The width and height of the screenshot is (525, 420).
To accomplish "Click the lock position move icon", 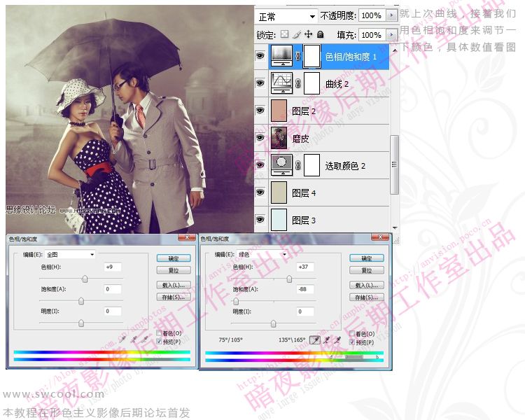I will tap(308, 34).
